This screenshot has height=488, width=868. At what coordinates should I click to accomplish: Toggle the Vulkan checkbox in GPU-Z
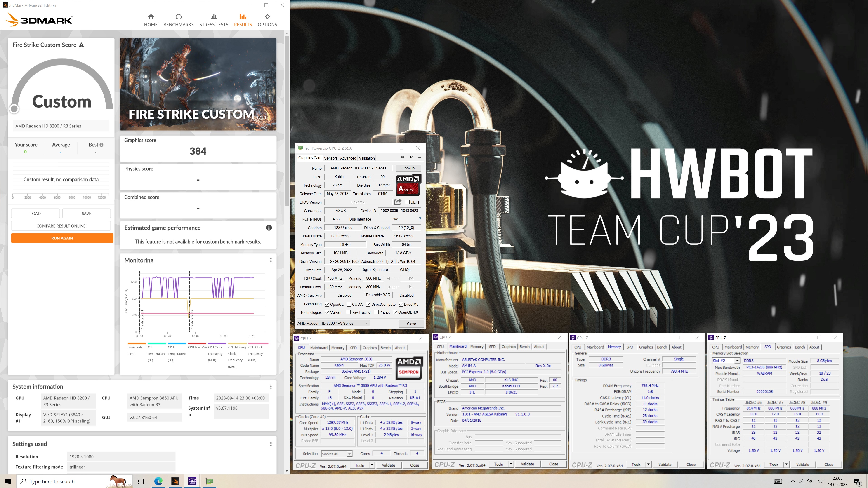click(327, 312)
